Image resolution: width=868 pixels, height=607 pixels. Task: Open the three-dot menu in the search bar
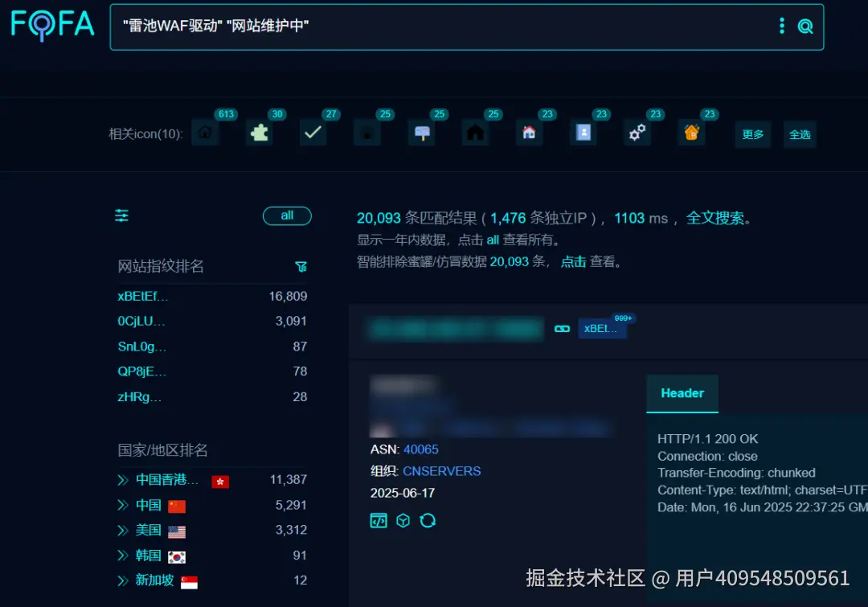click(781, 26)
